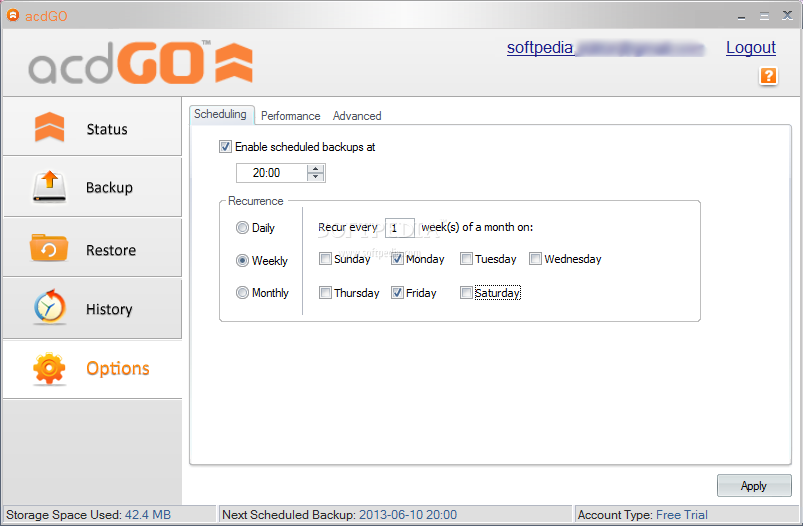Uncheck the Monday checkbox
This screenshot has width=803, height=526.
[397, 259]
